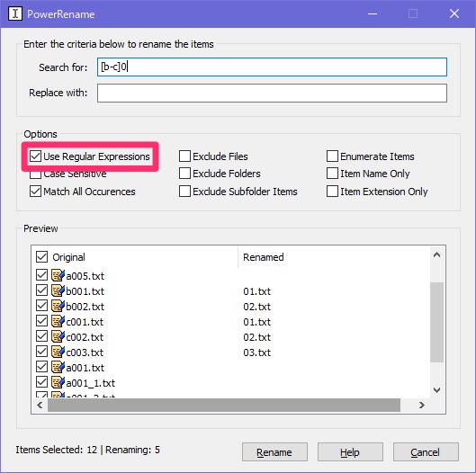476x473 pixels.
Task: Uncheck the a001.txt item checkbox
Action: click(41, 367)
